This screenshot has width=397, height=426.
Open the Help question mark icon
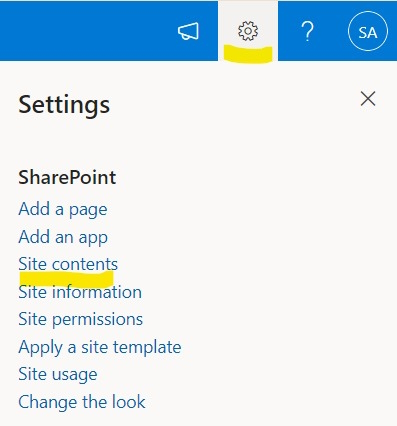click(x=307, y=31)
